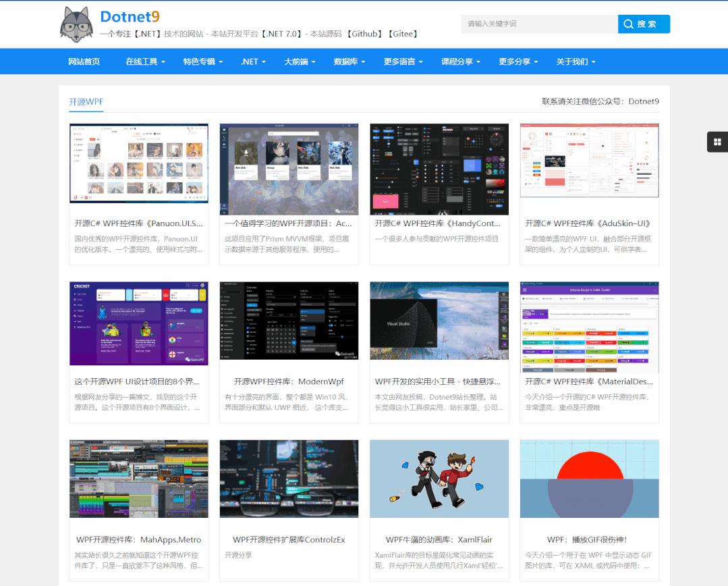The image size is (728, 586).
Task: Click description starting 国内优秀的WPF开源控件库
Action: (138, 244)
